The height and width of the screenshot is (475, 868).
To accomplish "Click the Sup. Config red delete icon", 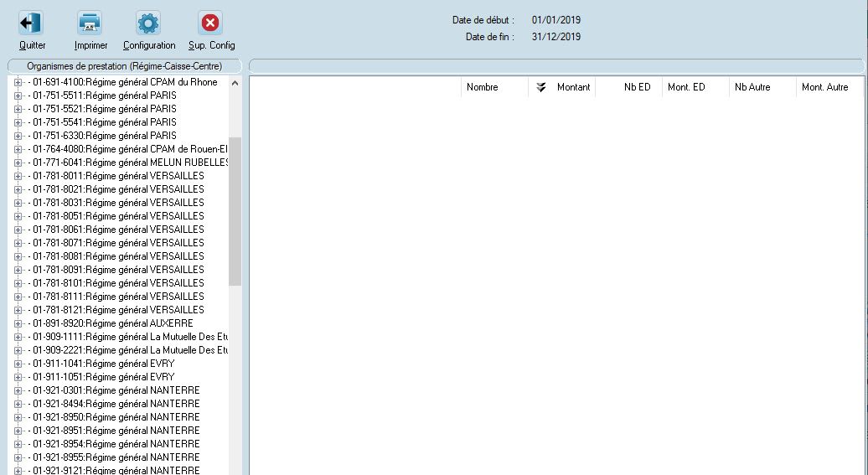I will point(210,23).
